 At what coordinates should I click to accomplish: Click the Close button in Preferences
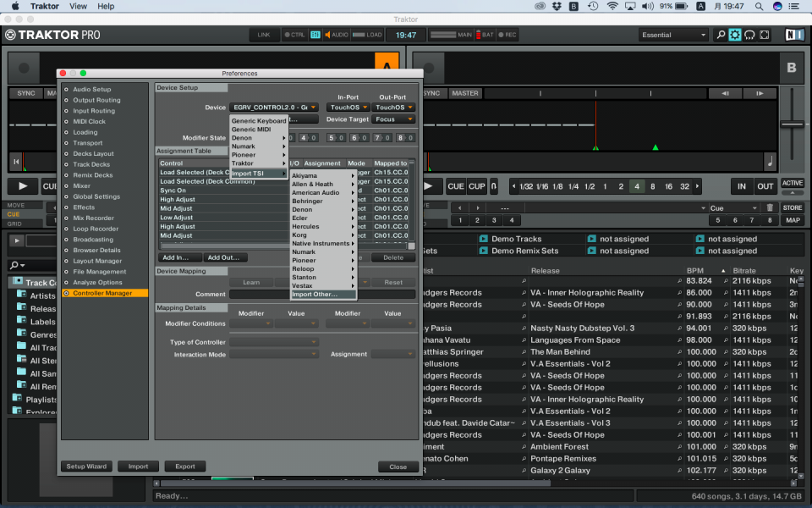click(398, 467)
